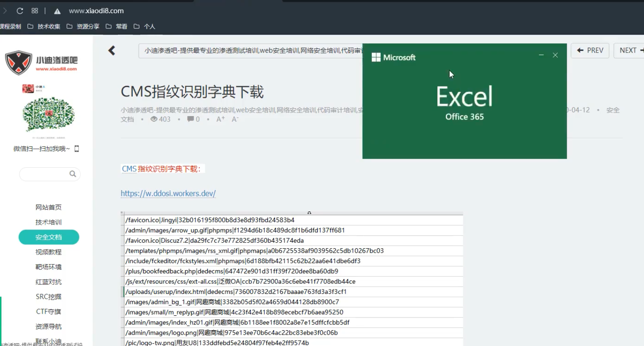
Task: Click the WeChat QR code image
Action: (x=48, y=114)
